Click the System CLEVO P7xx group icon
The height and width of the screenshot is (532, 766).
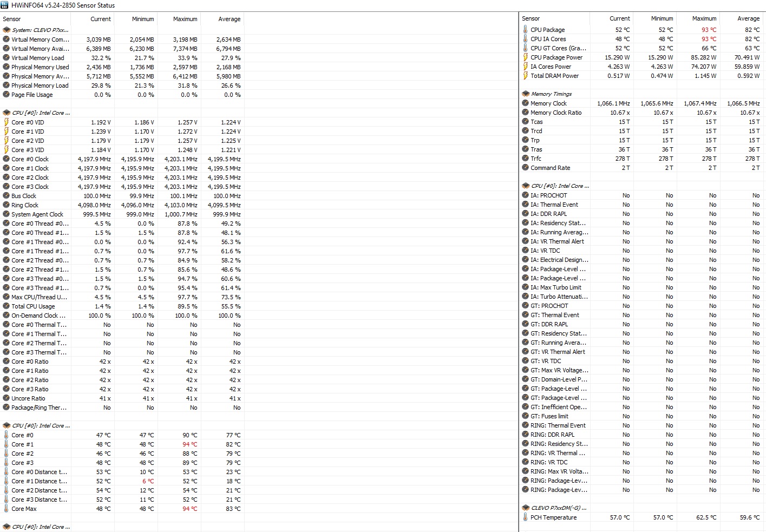tap(6, 30)
